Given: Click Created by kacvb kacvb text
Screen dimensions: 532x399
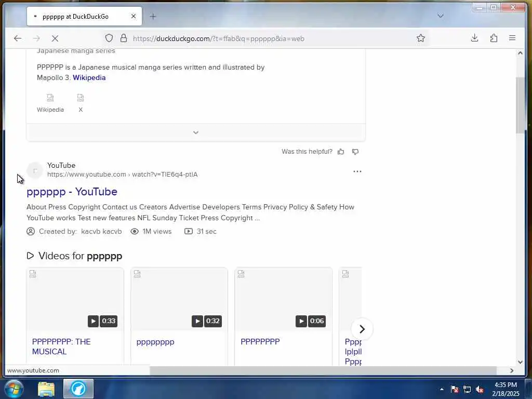Looking at the screenshot, I should point(80,231).
